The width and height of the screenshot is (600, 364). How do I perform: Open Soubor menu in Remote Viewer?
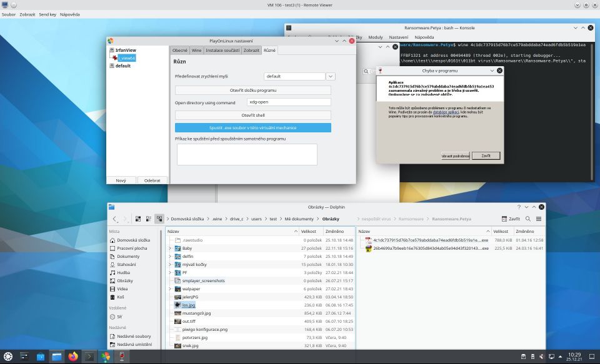point(9,14)
